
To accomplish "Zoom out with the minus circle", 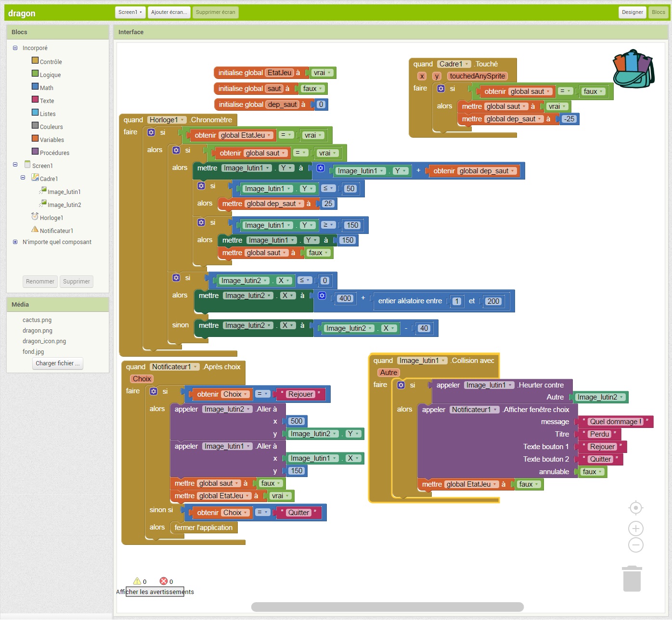I will click(x=636, y=545).
